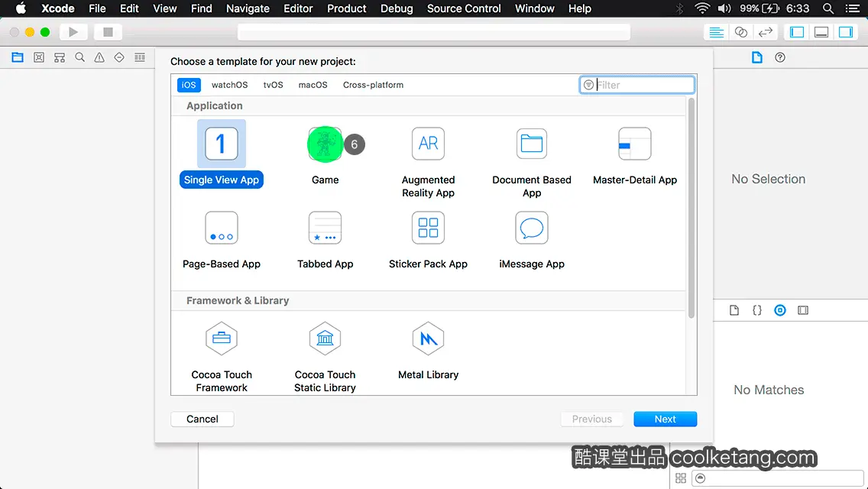Click the Run play button in toolbar
Image resolution: width=868 pixels, height=489 pixels.
pos(73,32)
